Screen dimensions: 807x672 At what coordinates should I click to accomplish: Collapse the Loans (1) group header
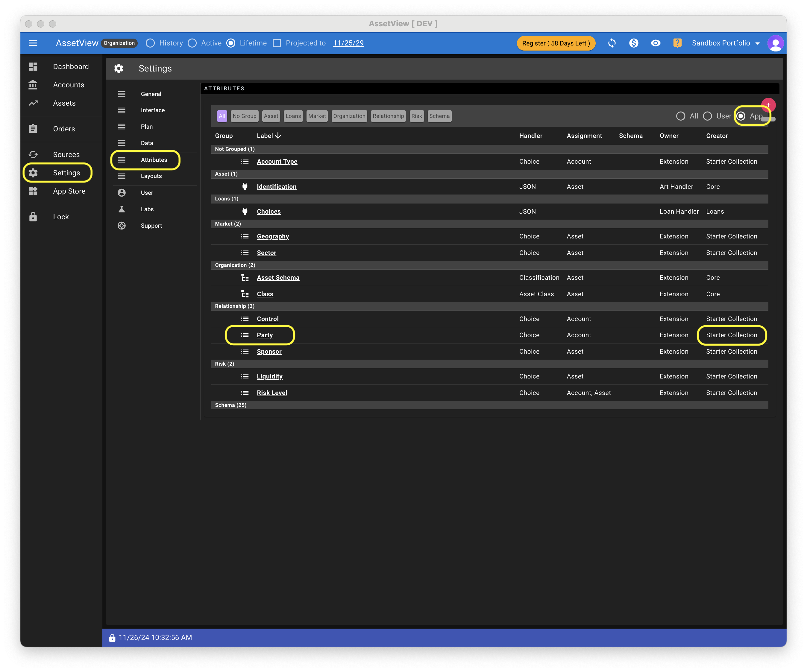(x=489, y=199)
